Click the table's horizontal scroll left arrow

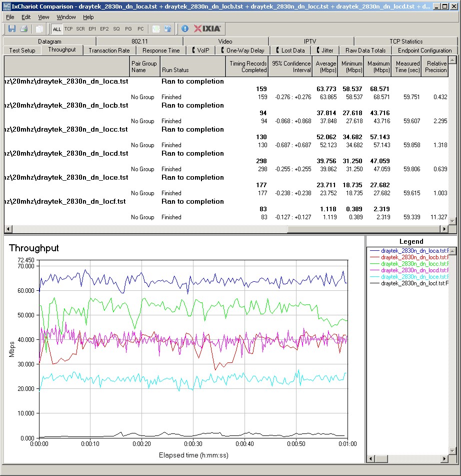[x=8, y=229]
